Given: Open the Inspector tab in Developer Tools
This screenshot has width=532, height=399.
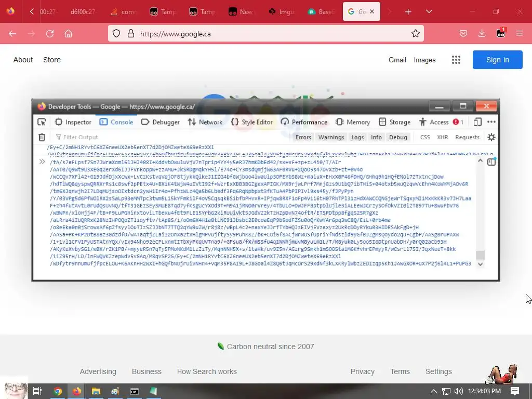Looking at the screenshot, I should (73, 122).
